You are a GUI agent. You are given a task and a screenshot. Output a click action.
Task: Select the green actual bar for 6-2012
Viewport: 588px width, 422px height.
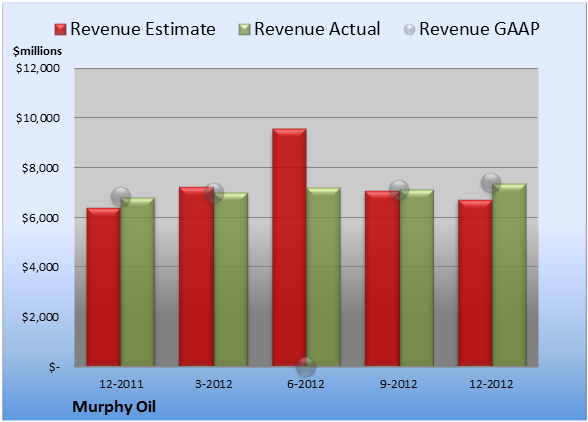coord(323,277)
